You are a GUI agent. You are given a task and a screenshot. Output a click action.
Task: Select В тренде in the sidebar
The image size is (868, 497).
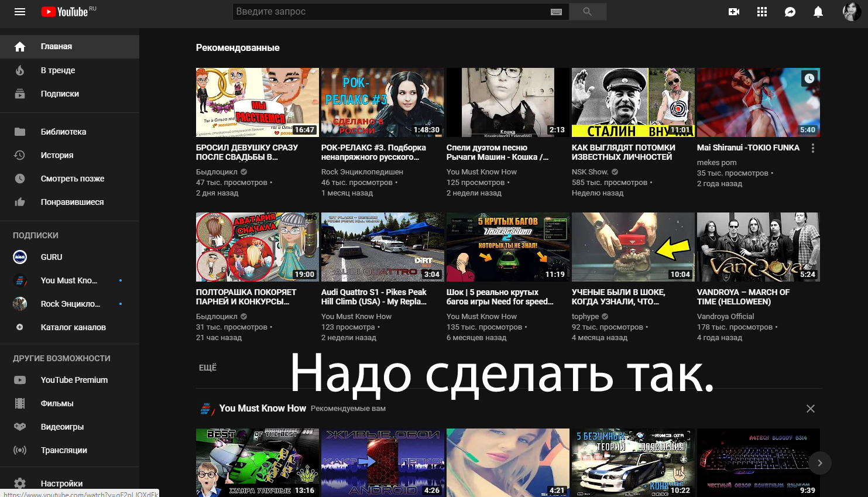coord(70,70)
